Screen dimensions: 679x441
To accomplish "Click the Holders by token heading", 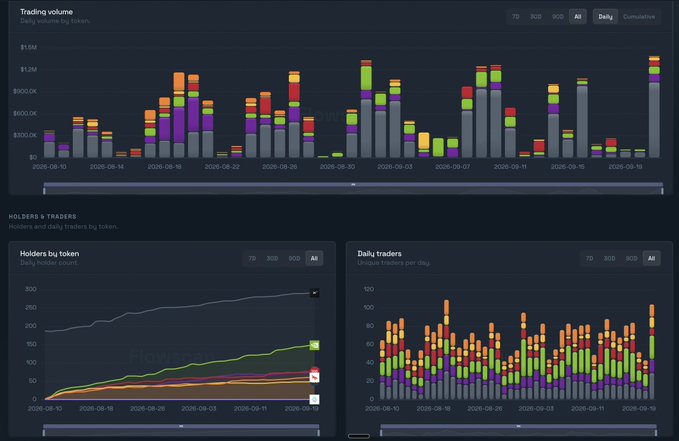I will [x=49, y=253].
